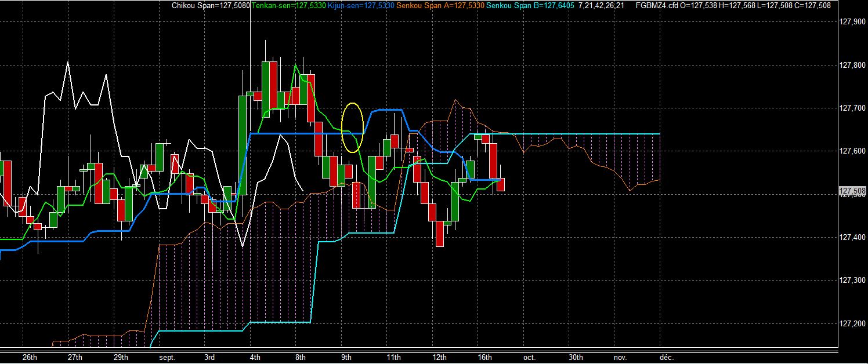Click the 30th date label
The height and width of the screenshot is (364, 868).
[576, 357]
